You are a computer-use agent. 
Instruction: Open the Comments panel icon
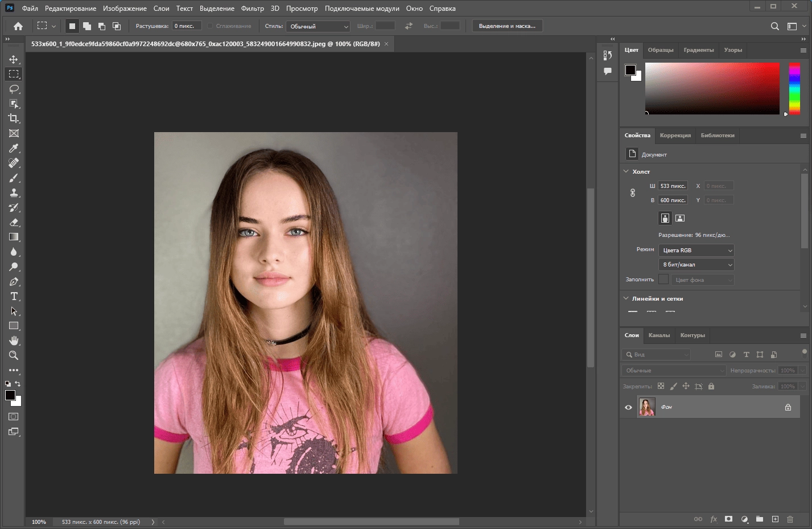[x=608, y=71]
